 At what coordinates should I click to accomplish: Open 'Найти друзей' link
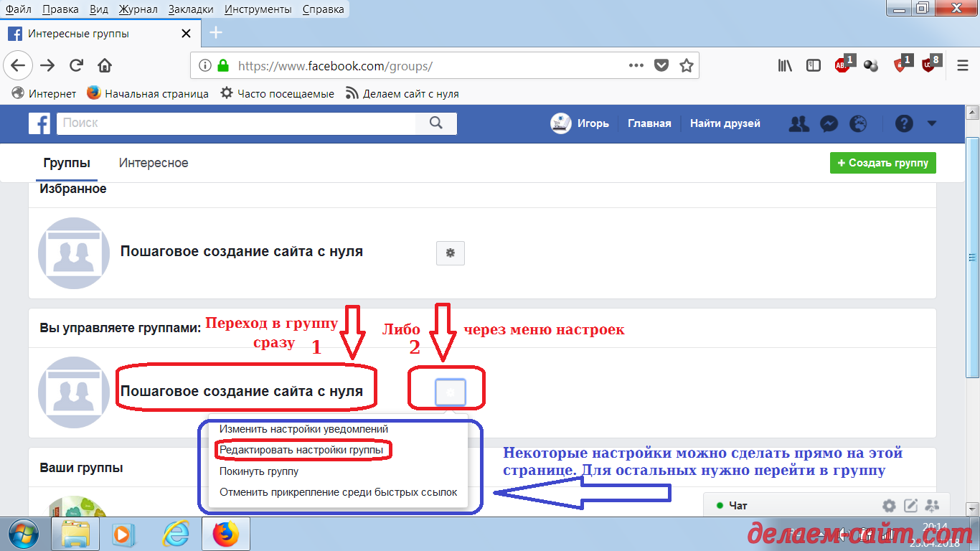pyautogui.click(x=725, y=123)
